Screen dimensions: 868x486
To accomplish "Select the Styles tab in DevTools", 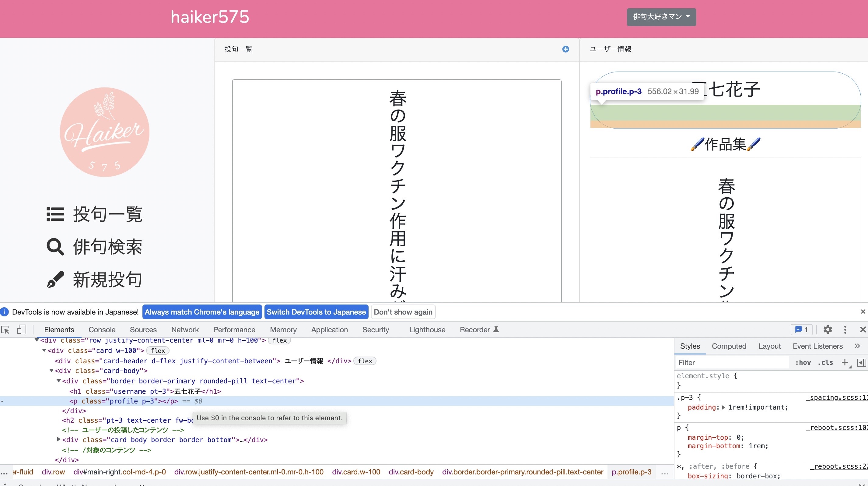I will 689,347.
